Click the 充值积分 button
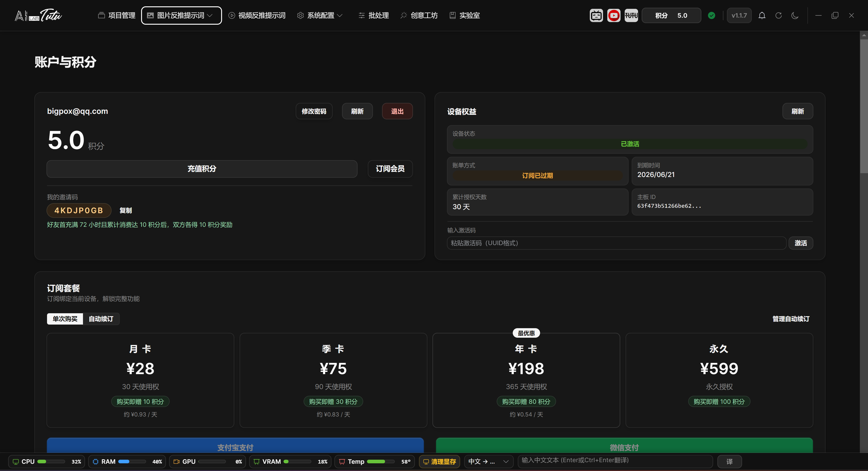Screen dimensions: 868x471 202,169
